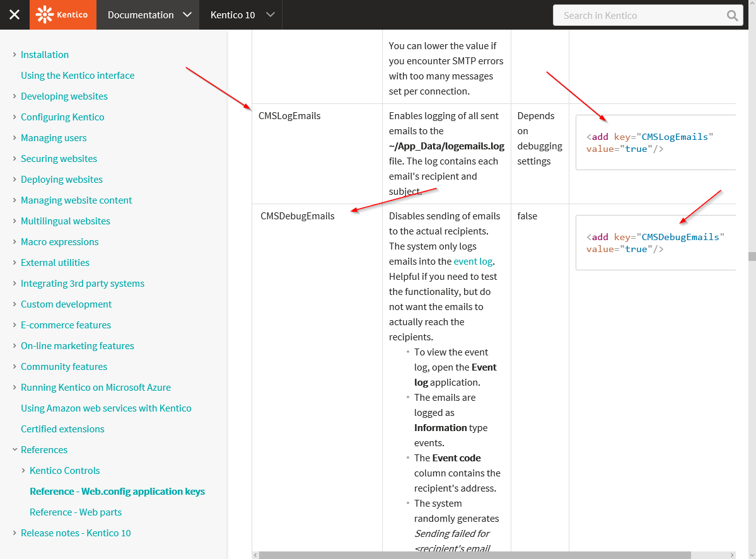Click the chevron beside Developing websites
Image resolution: width=756 pixels, height=559 pixels.
click(x=15, y=96)
